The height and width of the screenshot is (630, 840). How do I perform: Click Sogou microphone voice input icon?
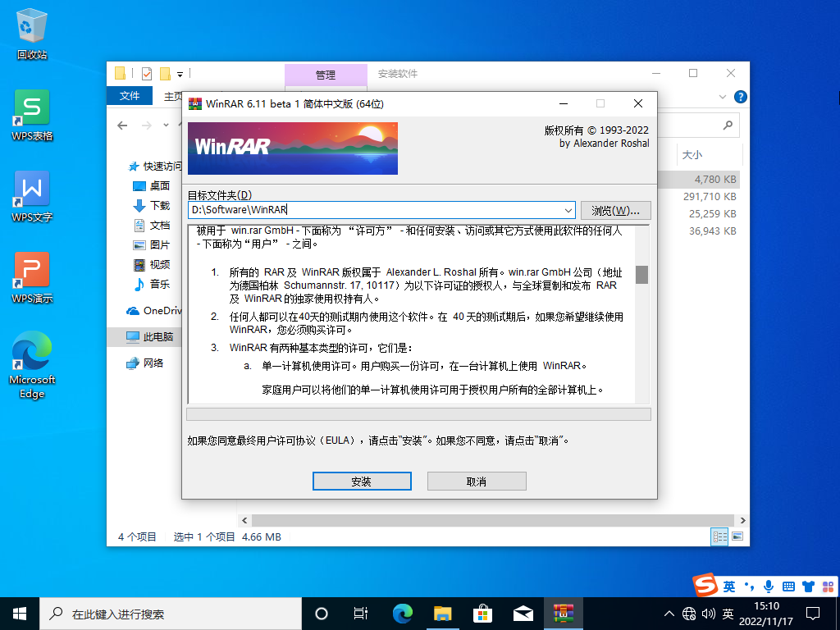point(768,587)
